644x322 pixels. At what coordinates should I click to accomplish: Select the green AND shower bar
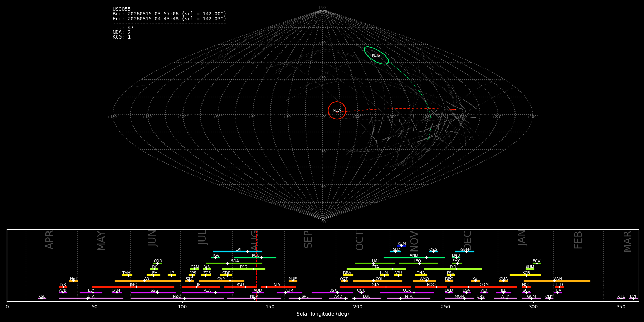coord(414,258)
